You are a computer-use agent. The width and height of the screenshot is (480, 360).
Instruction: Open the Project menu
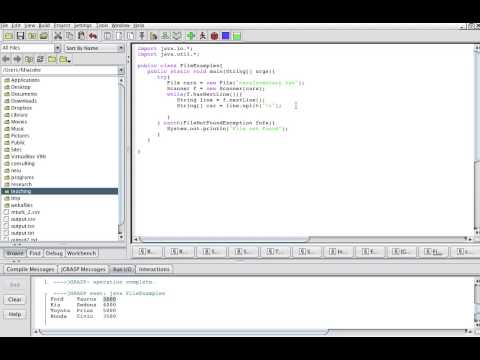point(62,26)
